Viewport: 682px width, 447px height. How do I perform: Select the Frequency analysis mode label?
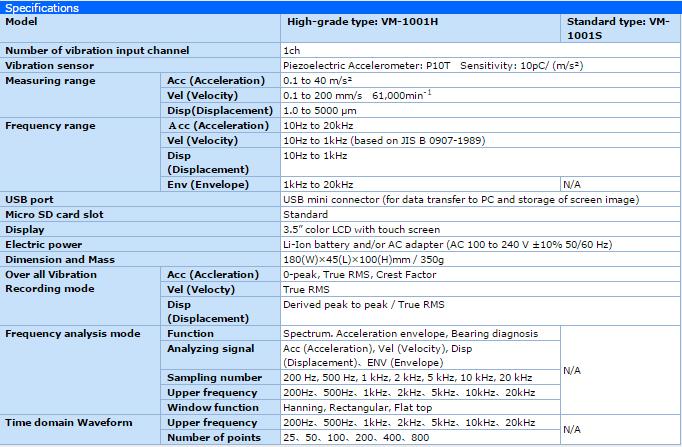coord(73,334)
